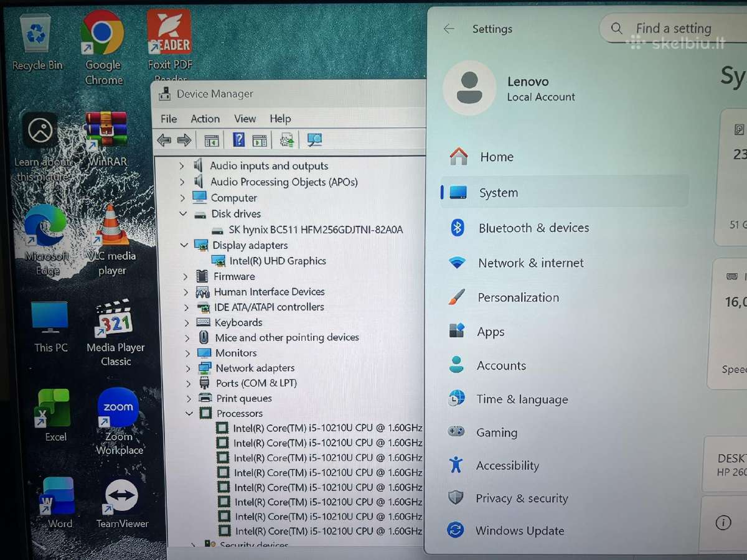
Task: Expand the Computer node
Action: (x=182, y=198)
